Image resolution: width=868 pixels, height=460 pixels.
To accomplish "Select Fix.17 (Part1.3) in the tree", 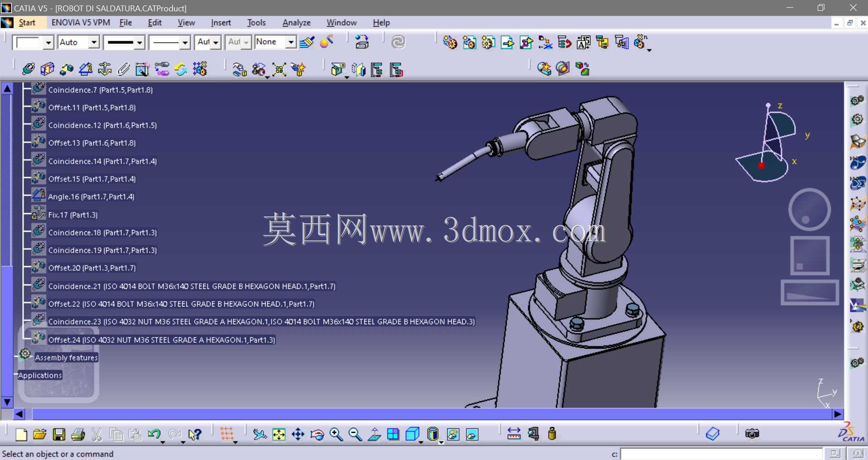I will click(x=73, y=215).
